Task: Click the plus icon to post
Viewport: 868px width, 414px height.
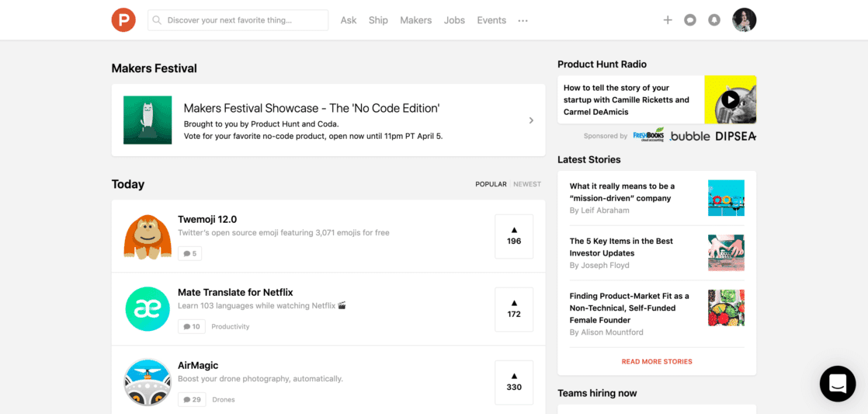Action: tap(668, 20)
